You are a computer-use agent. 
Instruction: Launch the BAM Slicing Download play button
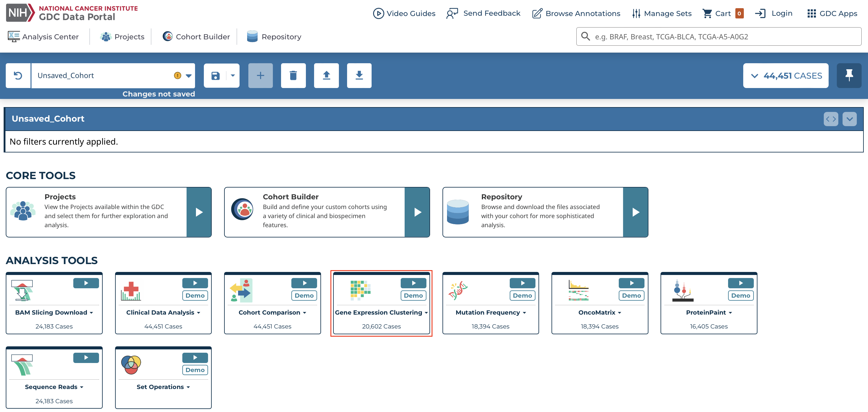click(x=86, y=283)
